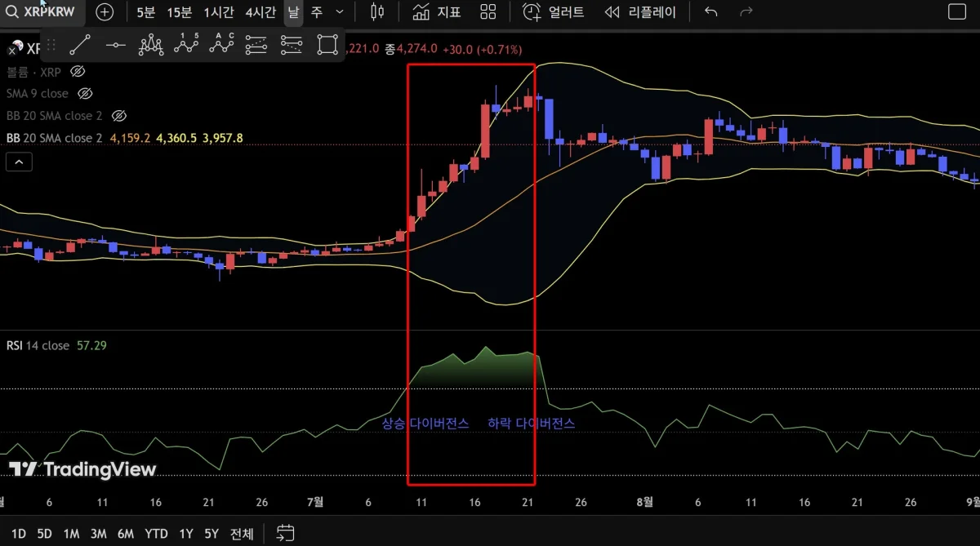The height and width of the screenshot is (546, 980).
Task: Select the visible BB 20 SMA close 2 legend
Action: click(55, 138)
